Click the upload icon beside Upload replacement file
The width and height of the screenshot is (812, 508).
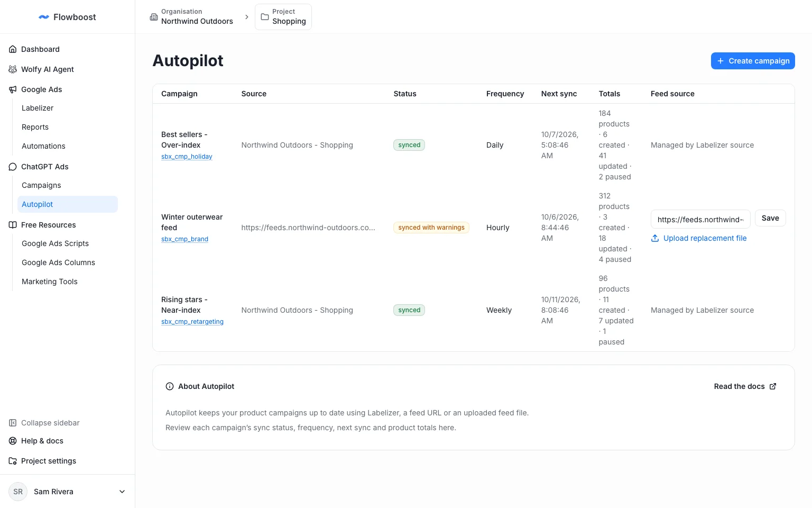point(655,238)
